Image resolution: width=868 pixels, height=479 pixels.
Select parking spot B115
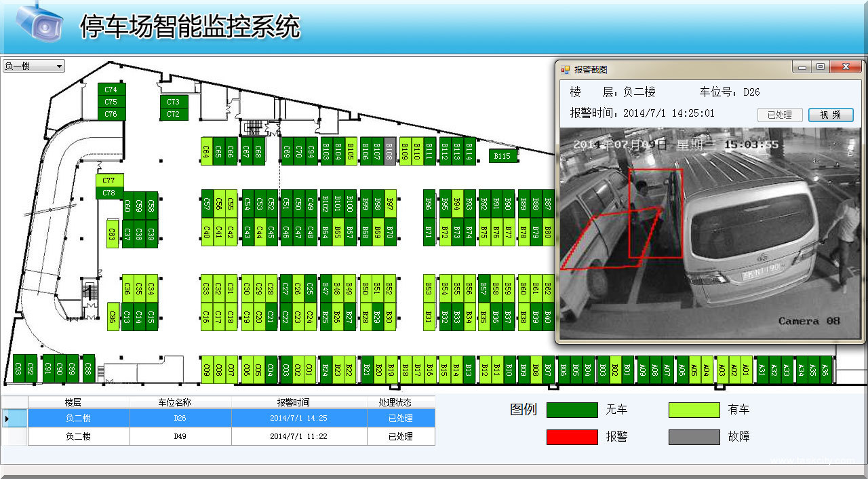click(x=502, y=156)
